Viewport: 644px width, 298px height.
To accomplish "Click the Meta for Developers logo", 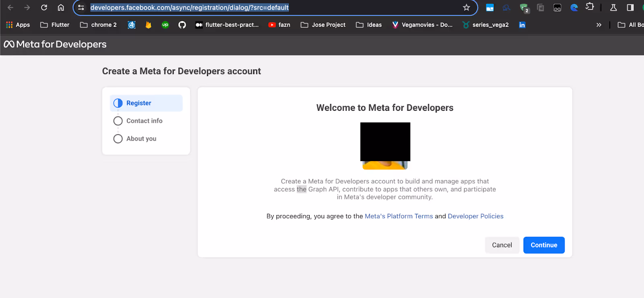I will 55,44.
